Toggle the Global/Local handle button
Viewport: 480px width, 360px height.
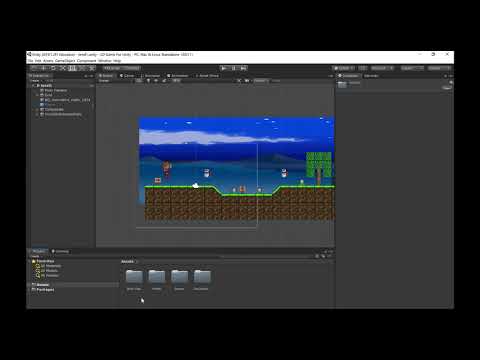pyautogui.click(x=131, y=68)
